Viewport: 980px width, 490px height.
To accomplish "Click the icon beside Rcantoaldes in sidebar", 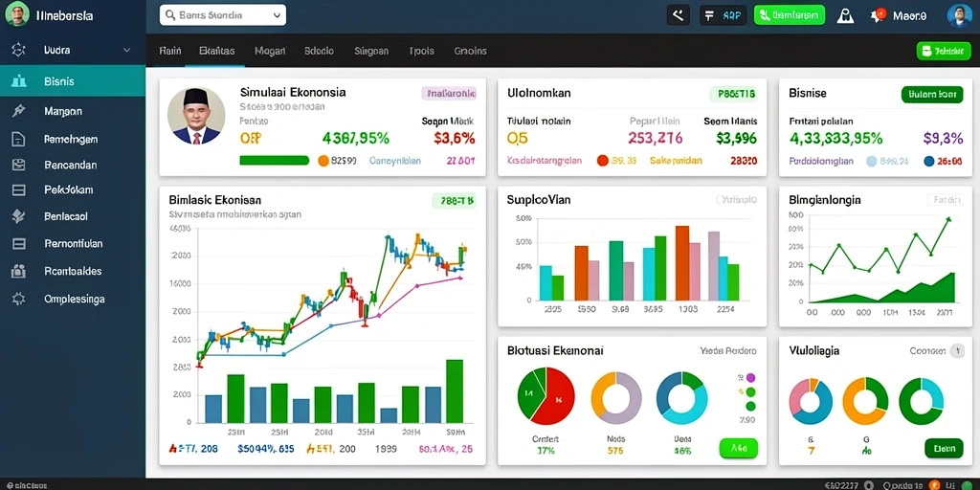I will click(x=19, y=271).
